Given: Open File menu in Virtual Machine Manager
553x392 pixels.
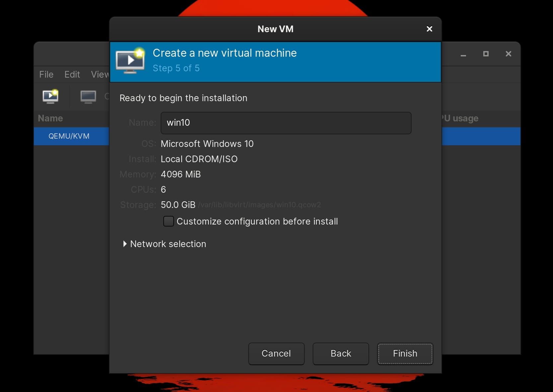Looking at the screenshot, I should [x=46, y=74].
